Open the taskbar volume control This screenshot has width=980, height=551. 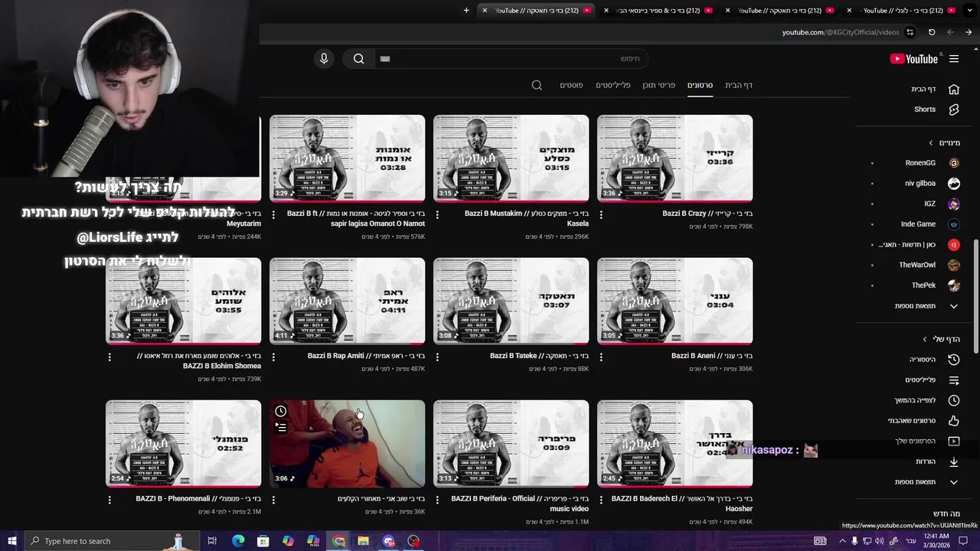pos(880,541)
